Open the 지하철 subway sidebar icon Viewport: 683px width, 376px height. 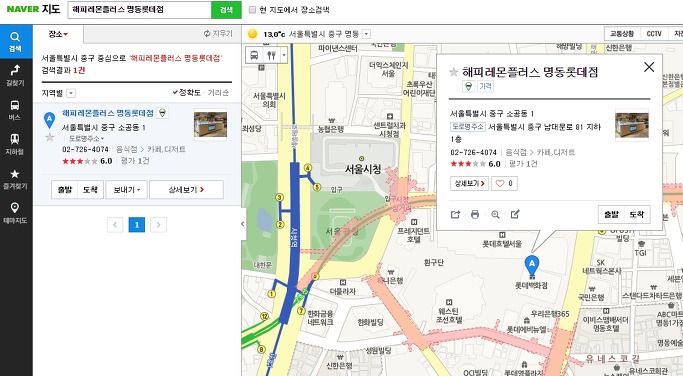(16, 144)
